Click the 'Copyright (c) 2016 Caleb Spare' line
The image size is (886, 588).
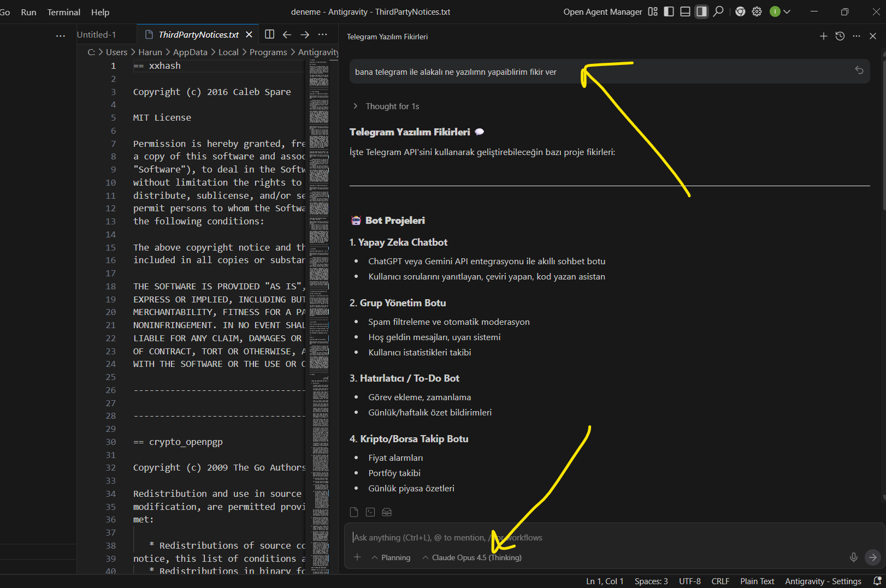(x=212, y=92)
